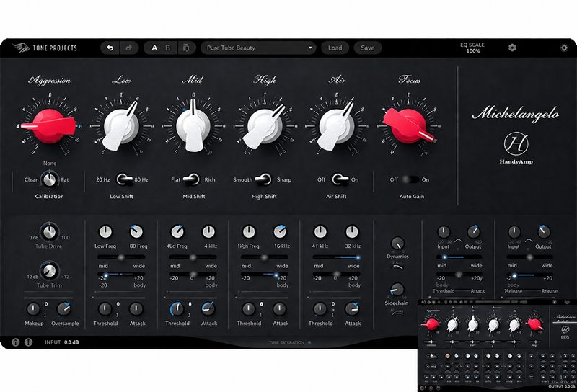This screenshot has height=392, width=577.
Task: Click the High band body -20/+20 slider
Action: pyautogui.click(x=264, y=275)
